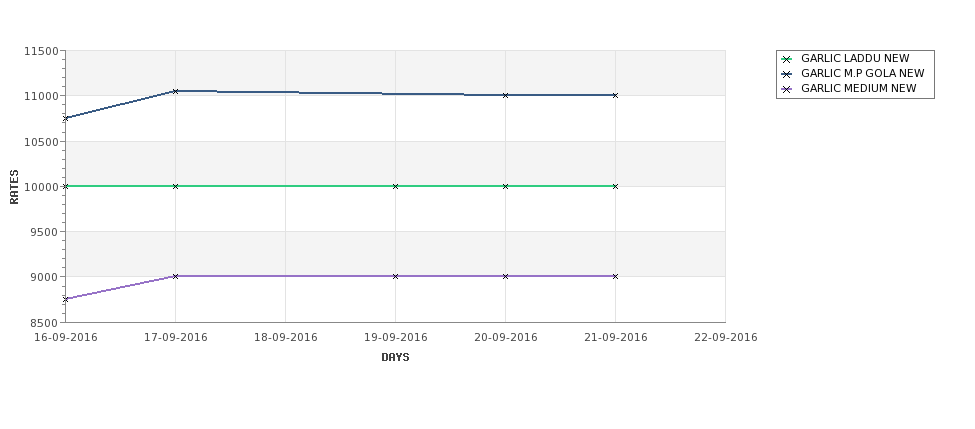
Task: Click the Medium garlic data point on 19-09-2016
Action: [x=395, y=276]
